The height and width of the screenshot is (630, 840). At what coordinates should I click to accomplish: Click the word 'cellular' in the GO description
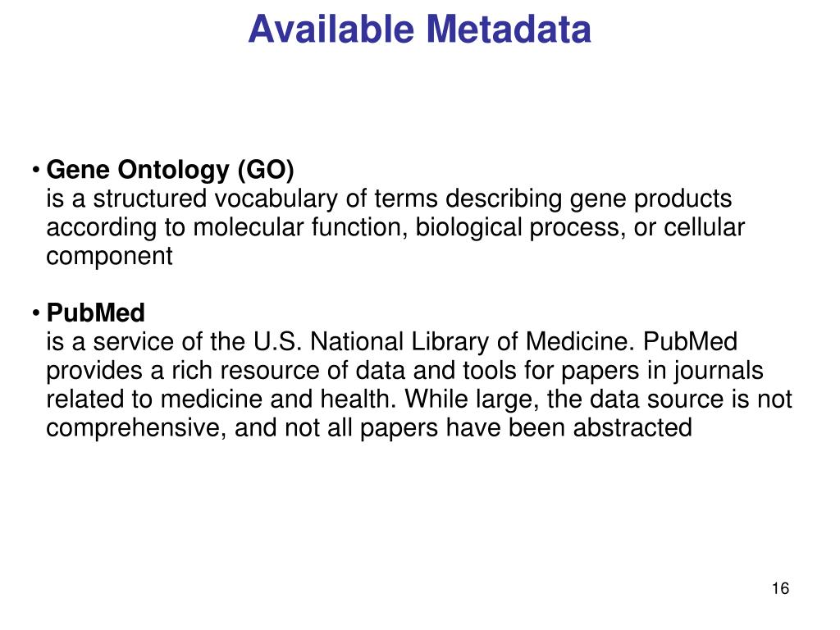704,227
